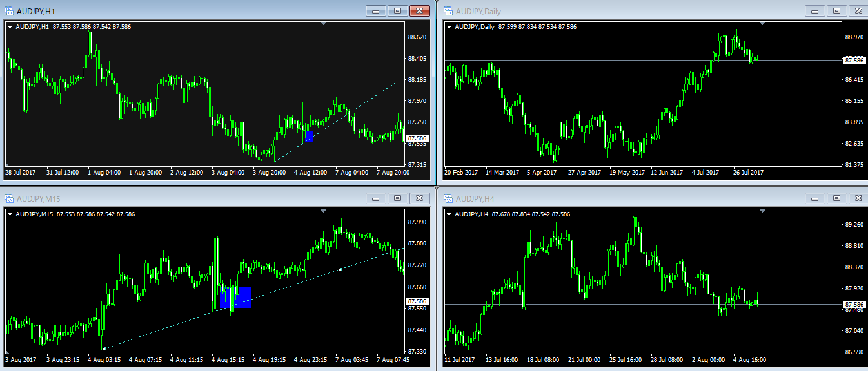Viewport: 868px width, 371px height.
Task: Open the dropdown arrow beside AUDJPY,H1 label
Action: 10,27
